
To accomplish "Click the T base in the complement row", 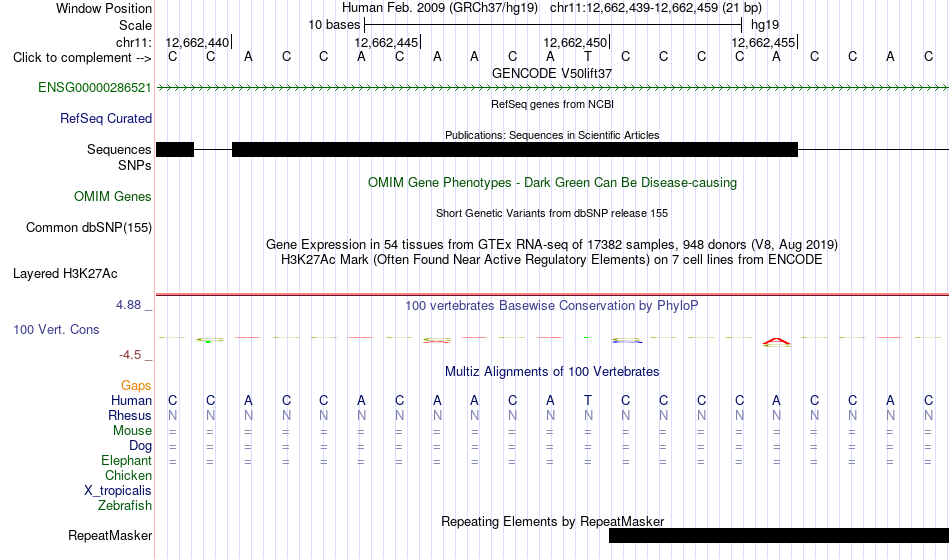I will (x=588, y=57).
